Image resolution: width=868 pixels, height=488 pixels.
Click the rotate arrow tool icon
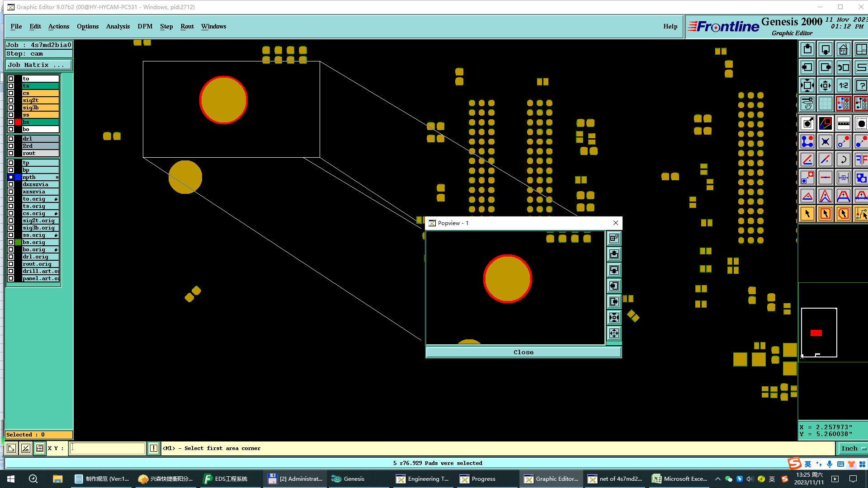point(843,160)
